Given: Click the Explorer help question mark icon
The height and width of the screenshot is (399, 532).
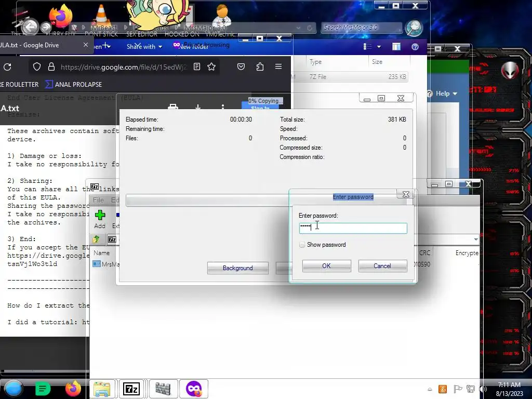Looking at the screenshot, I should (x=415, y=46).
